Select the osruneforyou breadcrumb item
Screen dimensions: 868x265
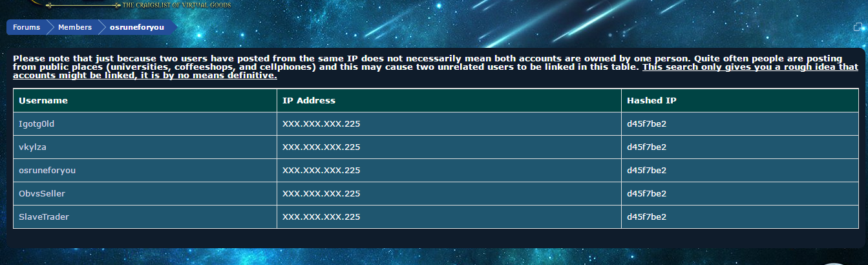point(136,27)
